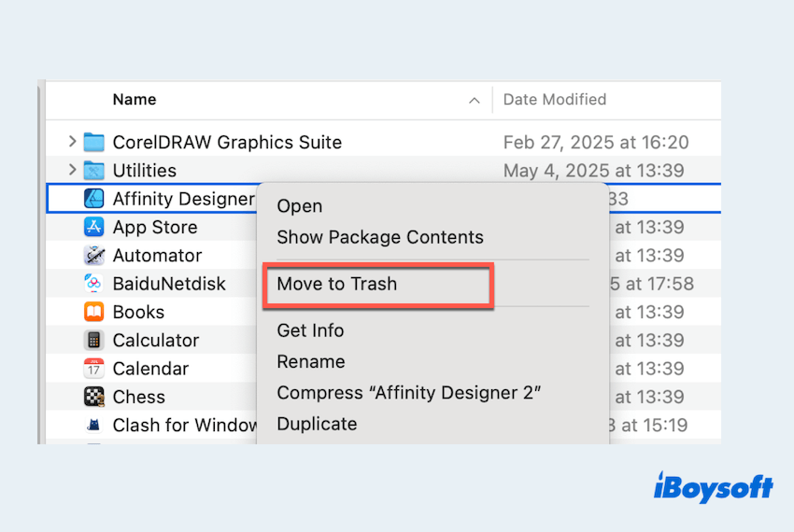The image size is (794, 532).
Task: Select Open in the context menu
Action: [299, 206]
